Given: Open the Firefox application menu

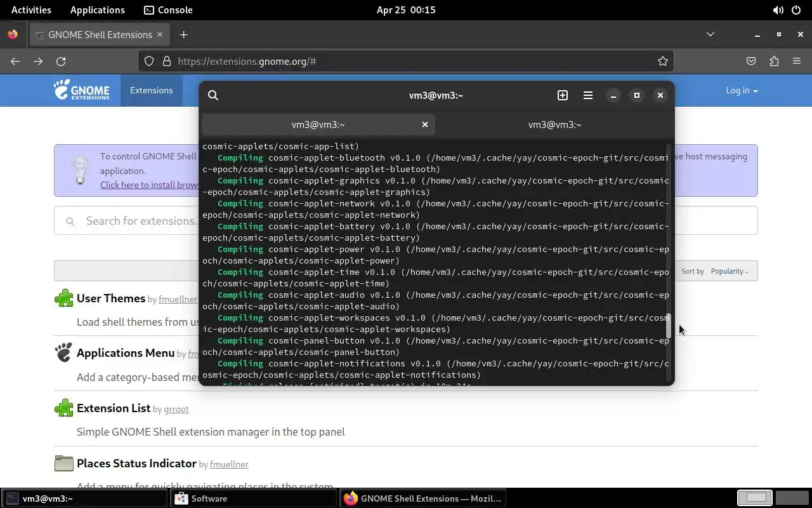Looking at the screenshot, I should point(797,61).
